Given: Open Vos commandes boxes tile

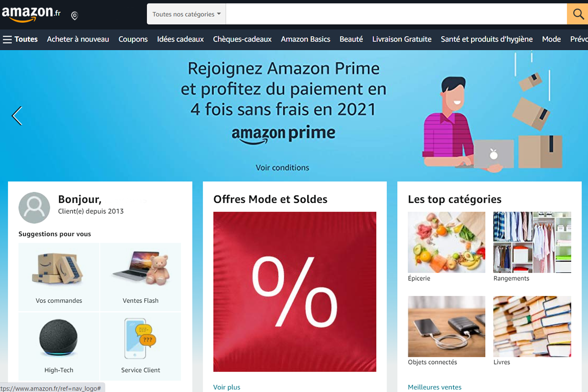Looking at the screenshot, I should (59, 277).
